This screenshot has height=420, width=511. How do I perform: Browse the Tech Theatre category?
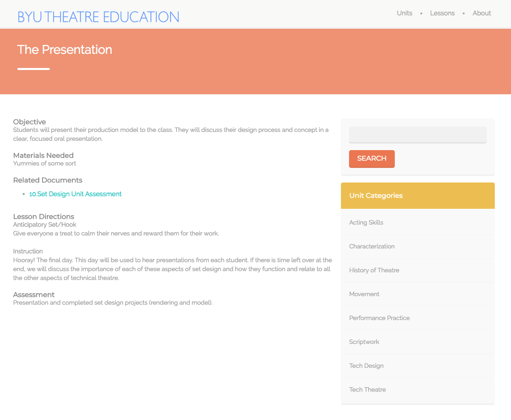pos(367,389)
